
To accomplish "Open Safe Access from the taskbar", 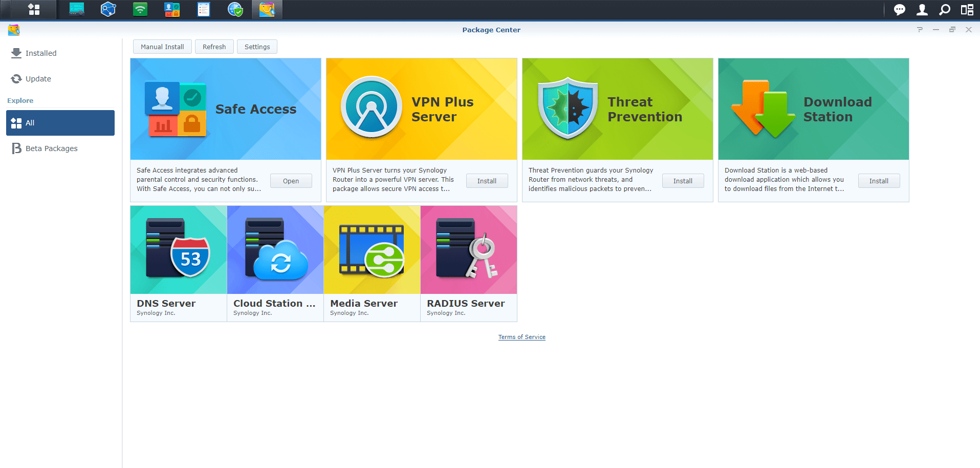I will click(172, 9).
